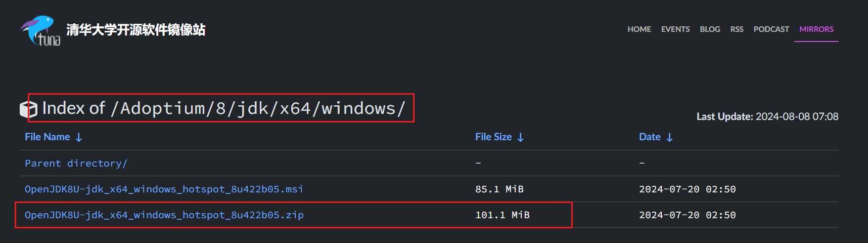The width and height of the screenshot is (868, 243).
Task: Go to the HOME page
Action: pyautogui.click(x=639, y=29)
